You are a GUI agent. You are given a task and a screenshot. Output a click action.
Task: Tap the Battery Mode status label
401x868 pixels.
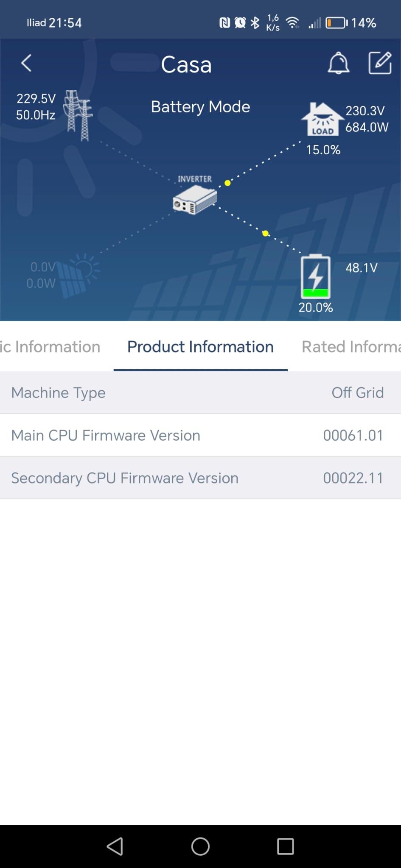pos(200,107)
